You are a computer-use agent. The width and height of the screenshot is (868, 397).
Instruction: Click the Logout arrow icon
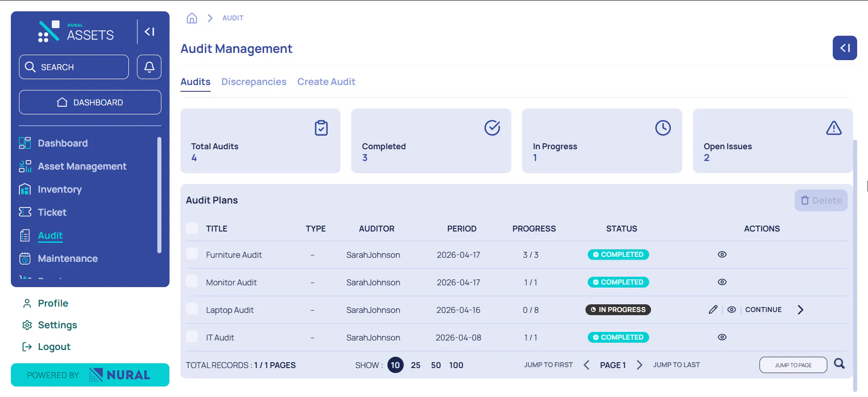pos(27,347)
